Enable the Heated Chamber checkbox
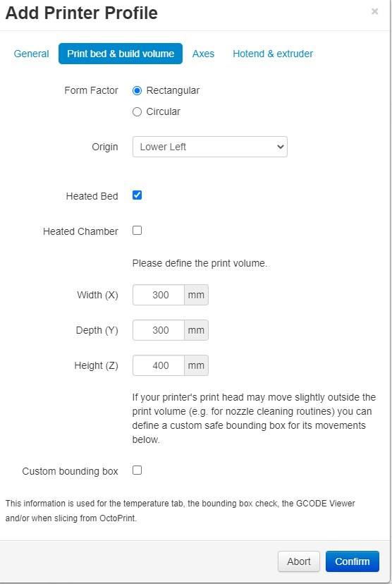Image resolution: width=392 pixels, height=584 pixels. (137, 231)
